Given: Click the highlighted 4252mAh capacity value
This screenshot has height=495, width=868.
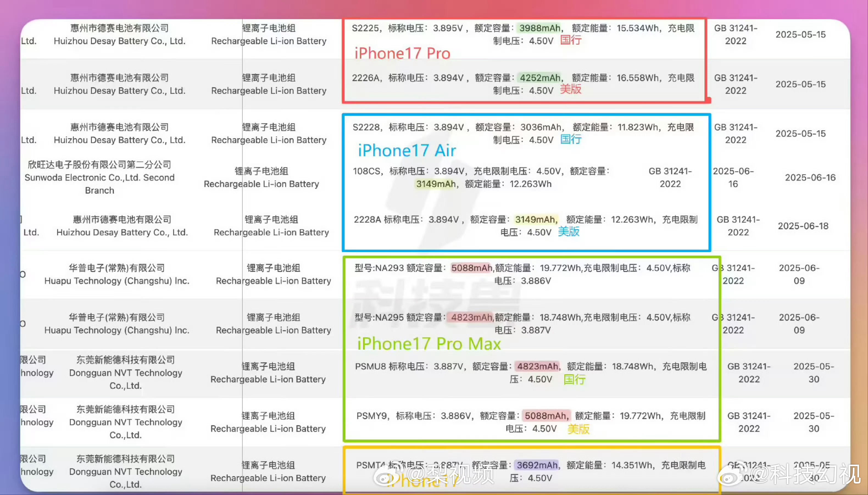Looking at the screenshot, I should point(540,78).
